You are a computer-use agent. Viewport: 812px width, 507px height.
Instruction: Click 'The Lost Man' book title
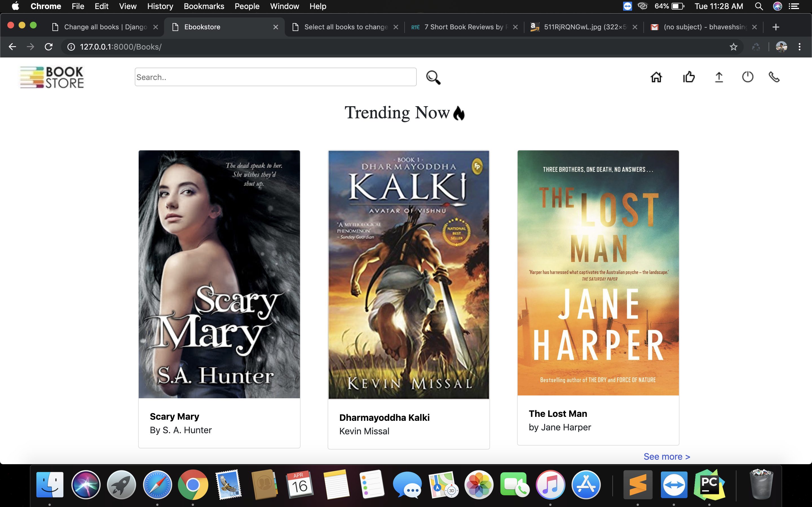[558, 414]
